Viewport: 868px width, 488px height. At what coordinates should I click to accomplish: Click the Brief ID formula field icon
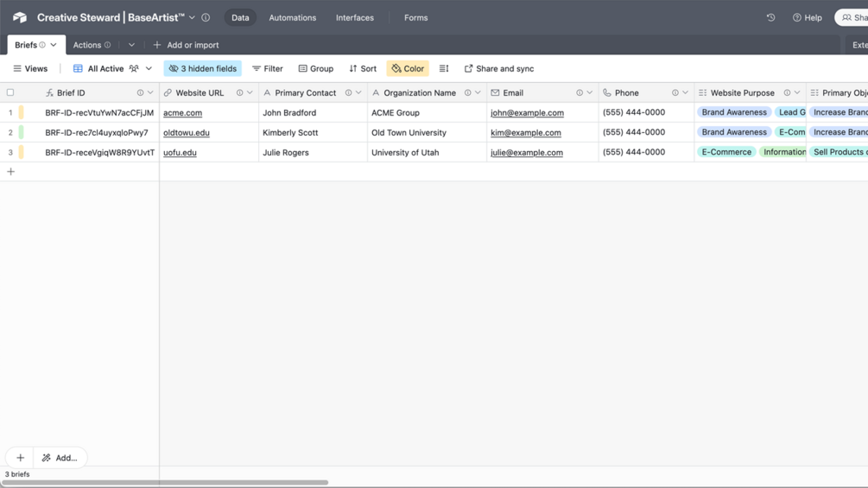[x=49, y=93]
